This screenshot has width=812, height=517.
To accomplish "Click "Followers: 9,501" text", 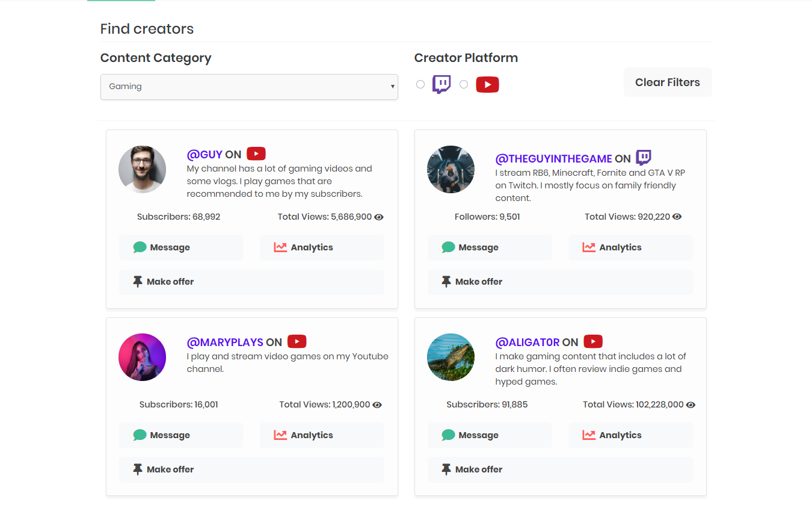I will click(487, 217).
